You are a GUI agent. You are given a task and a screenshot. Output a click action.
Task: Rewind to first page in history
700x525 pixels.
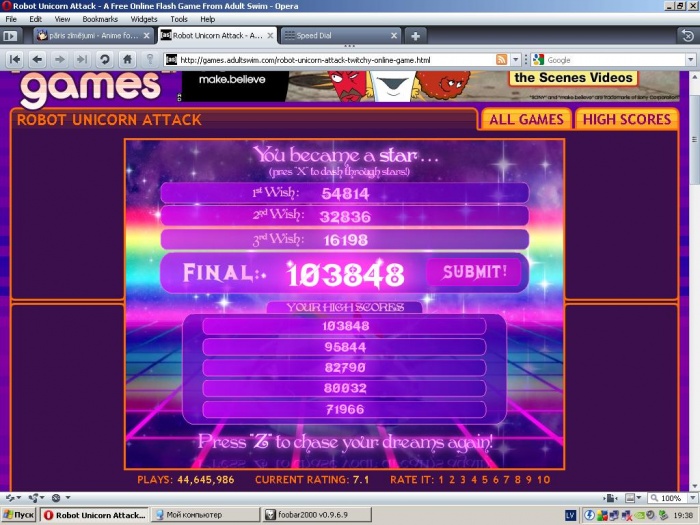click(15, 59)
